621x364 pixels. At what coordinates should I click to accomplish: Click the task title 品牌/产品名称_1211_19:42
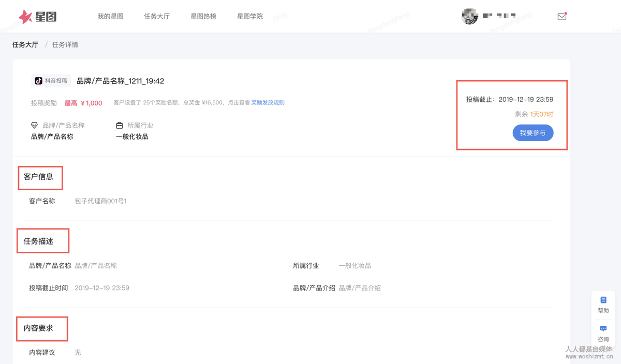120,81
